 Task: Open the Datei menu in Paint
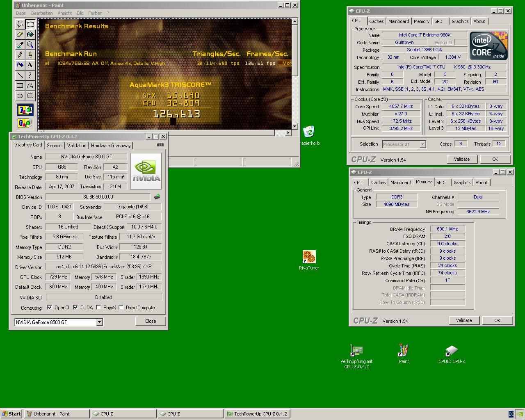click(21, 13)
